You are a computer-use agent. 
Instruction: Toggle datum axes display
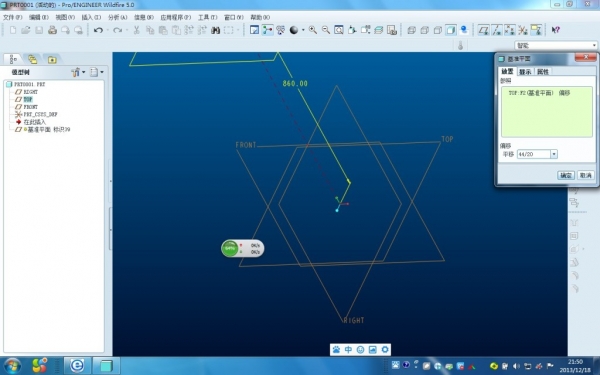497,30
